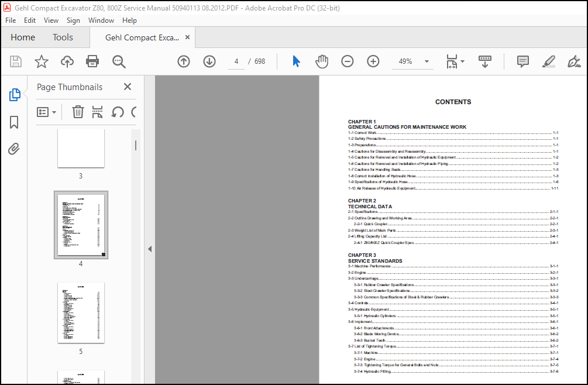Open the Sign document pen tool
The width and height of the screenshot is (588, 385).
pos(574,61)
